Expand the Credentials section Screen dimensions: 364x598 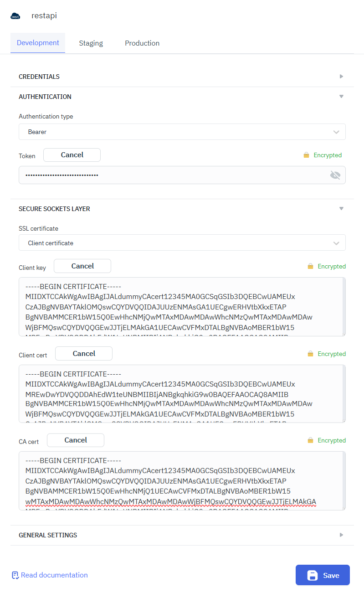(x=341, y=77)
